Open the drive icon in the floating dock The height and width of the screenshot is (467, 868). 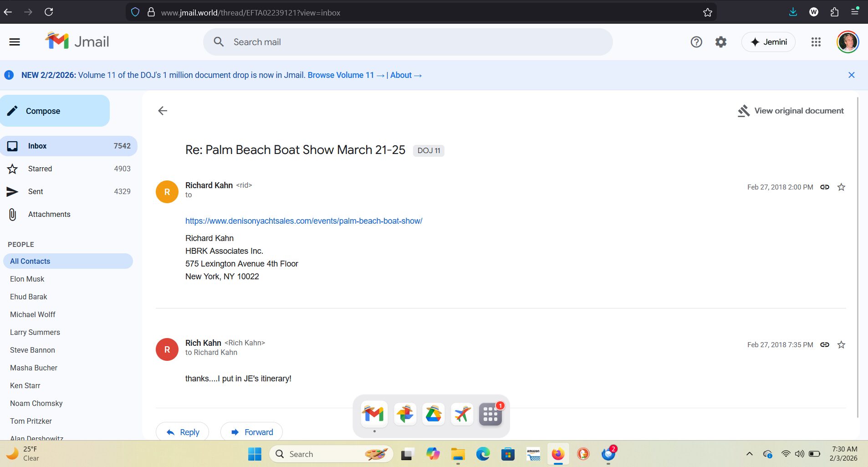coord(433,414)
